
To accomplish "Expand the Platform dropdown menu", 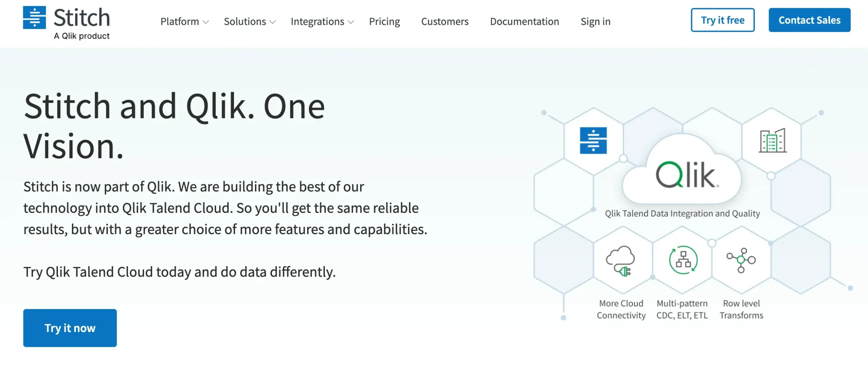I will [184, 22].
